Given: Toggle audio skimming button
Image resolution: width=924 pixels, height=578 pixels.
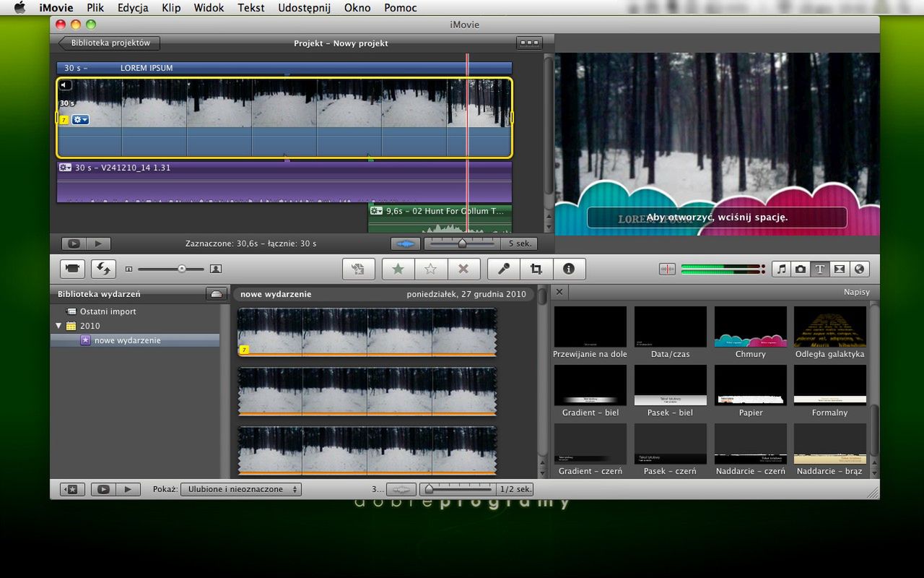Looking at the screenshot, I should (x=667, y=269).
